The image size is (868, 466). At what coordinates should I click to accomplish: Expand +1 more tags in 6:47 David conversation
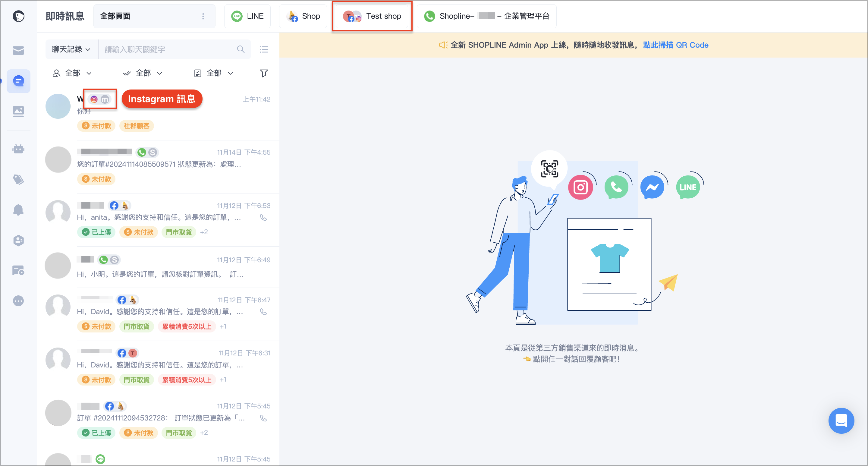(x=223, y=326)
